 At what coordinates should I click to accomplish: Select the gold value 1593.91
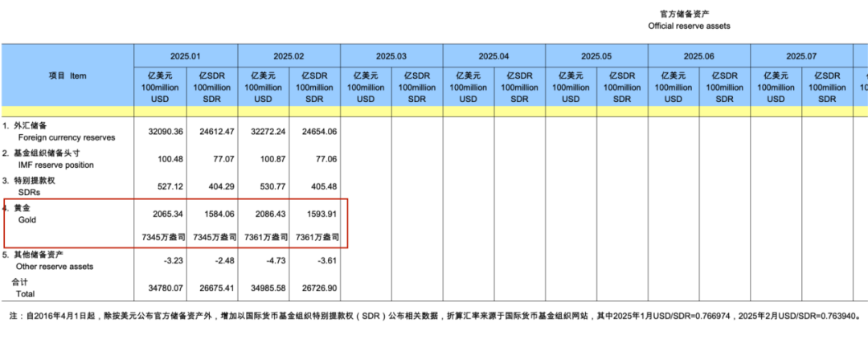(x=321, y=214)
